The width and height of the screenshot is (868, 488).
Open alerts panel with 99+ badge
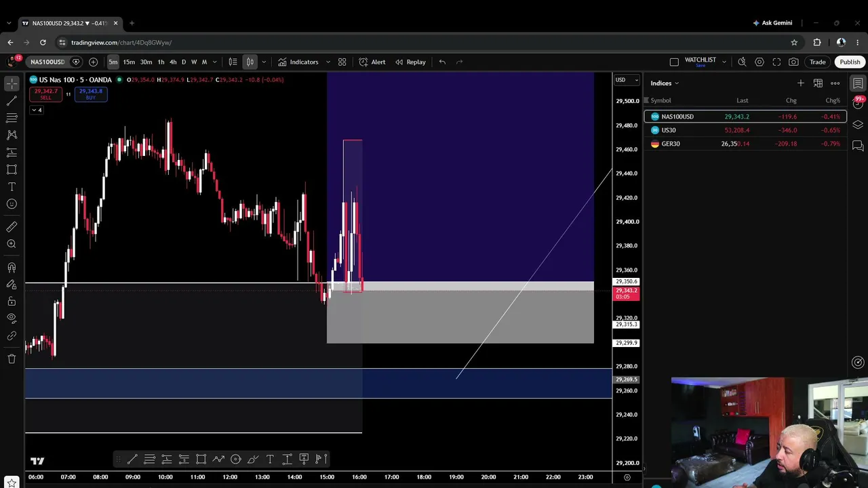coord(858,103)
